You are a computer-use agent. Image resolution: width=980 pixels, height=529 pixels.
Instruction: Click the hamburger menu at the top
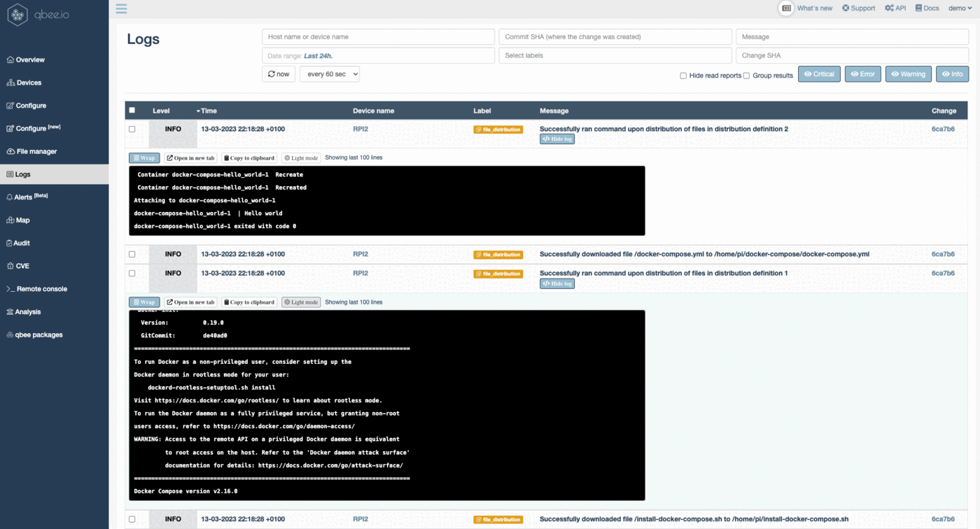[121, 8]
